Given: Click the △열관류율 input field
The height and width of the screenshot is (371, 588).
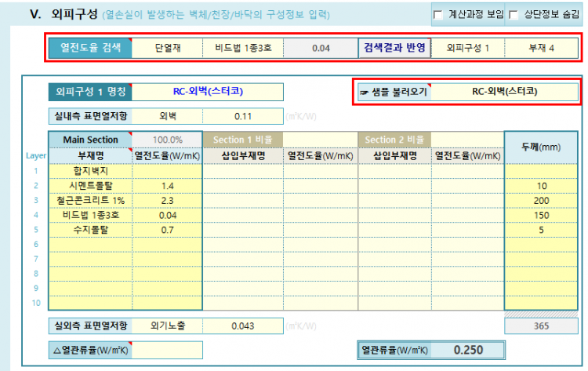Looking at the screenshot, I should 167,349.
